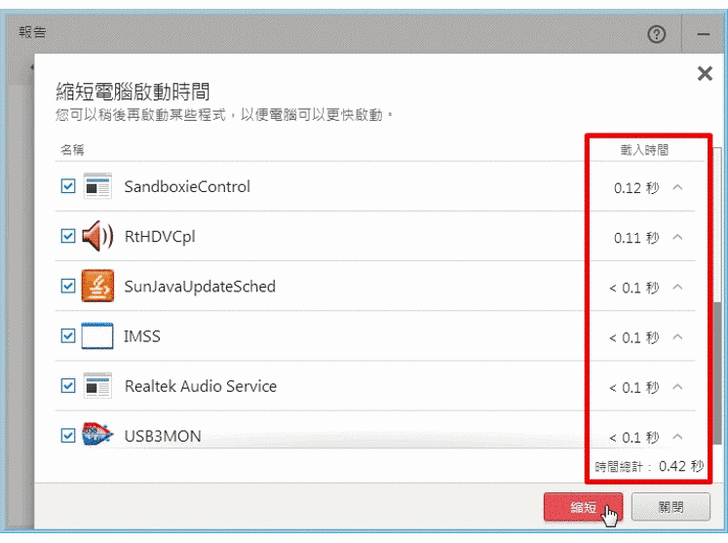This screenshot has height=543, width=728.
Task: Click the USB3MON icon
Action: coord(98,434)
